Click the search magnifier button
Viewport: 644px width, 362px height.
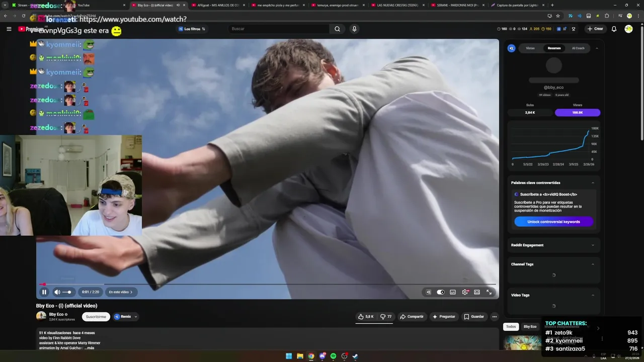(338, 29)
